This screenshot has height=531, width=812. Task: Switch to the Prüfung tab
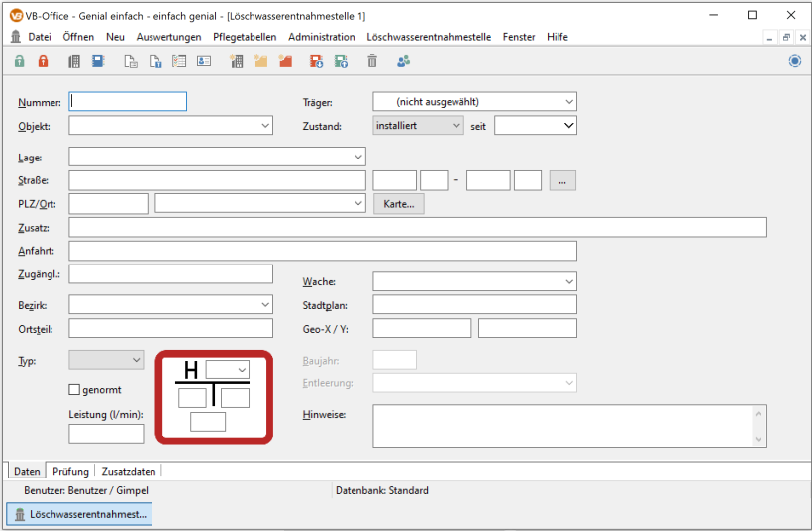(x=70, y=471)
